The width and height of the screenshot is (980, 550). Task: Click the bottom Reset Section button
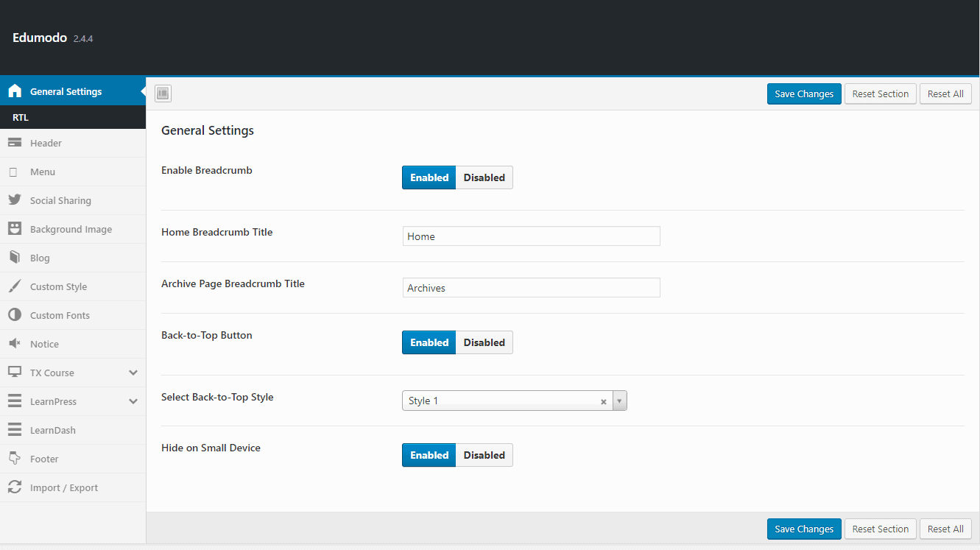880,529
